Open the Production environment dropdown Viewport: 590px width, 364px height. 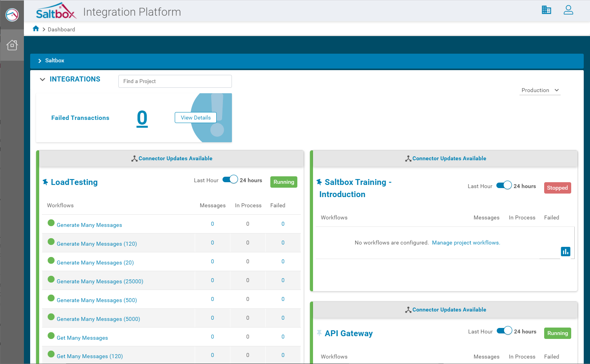pyautogui.click(x=540, y=90)
